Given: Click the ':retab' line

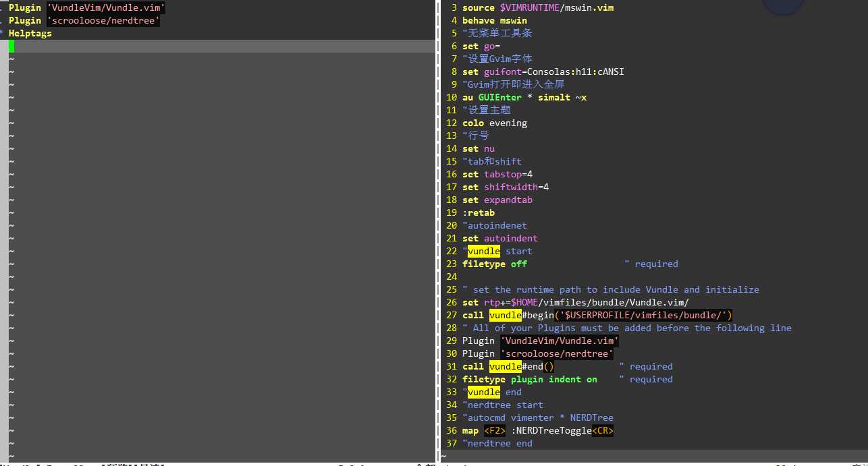Looking at the screenshot, I should (479, 212).
